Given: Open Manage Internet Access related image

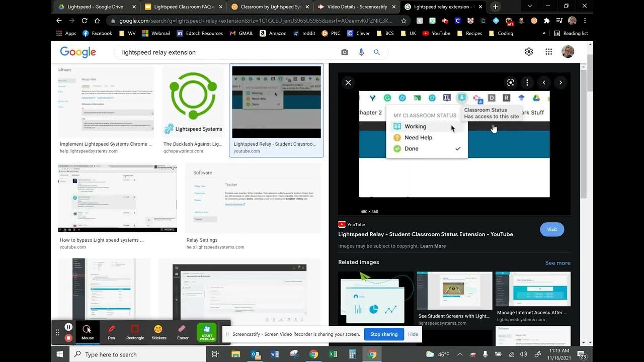Looking at the screenshot, I should click(x=533, y=289).
